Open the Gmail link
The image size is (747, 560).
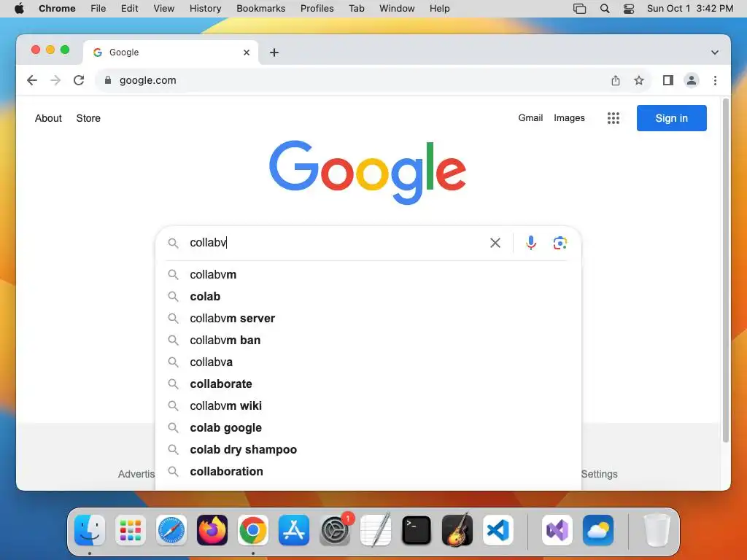pos(530,118)
